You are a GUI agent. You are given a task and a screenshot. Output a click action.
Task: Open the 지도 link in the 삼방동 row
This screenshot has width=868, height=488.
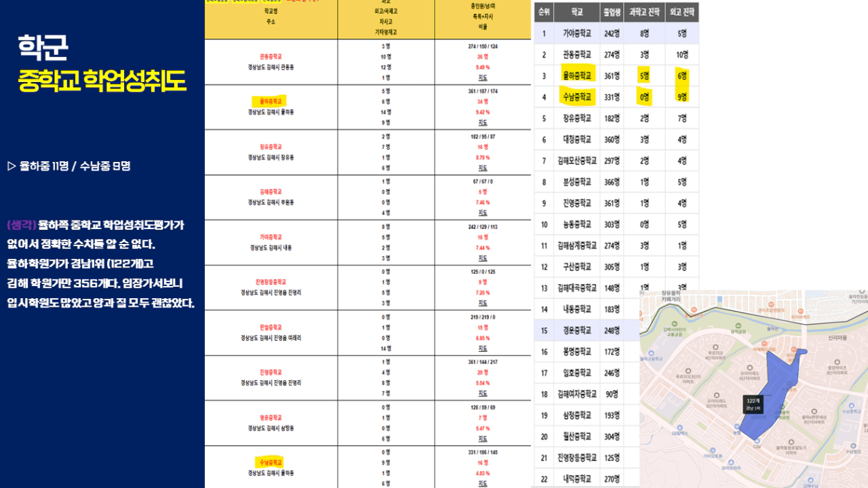click(483, 438)
